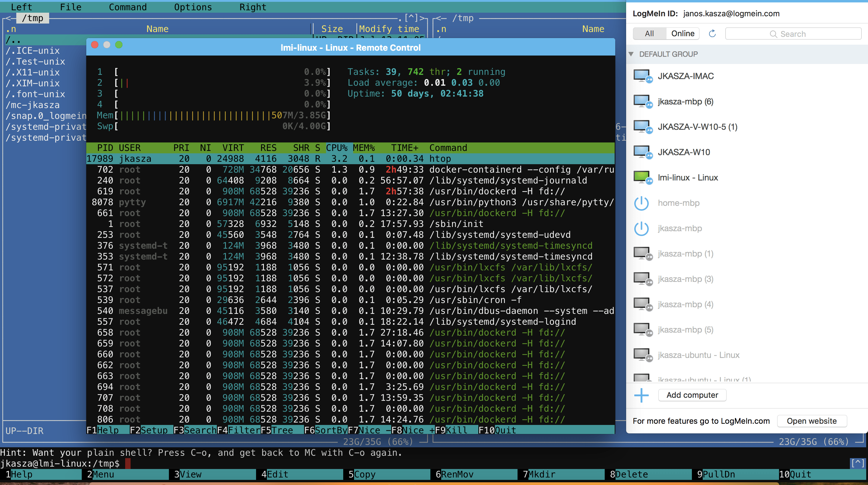Click the [^] panel history arrow
868x485 pixels.
[x=411, y=18]
